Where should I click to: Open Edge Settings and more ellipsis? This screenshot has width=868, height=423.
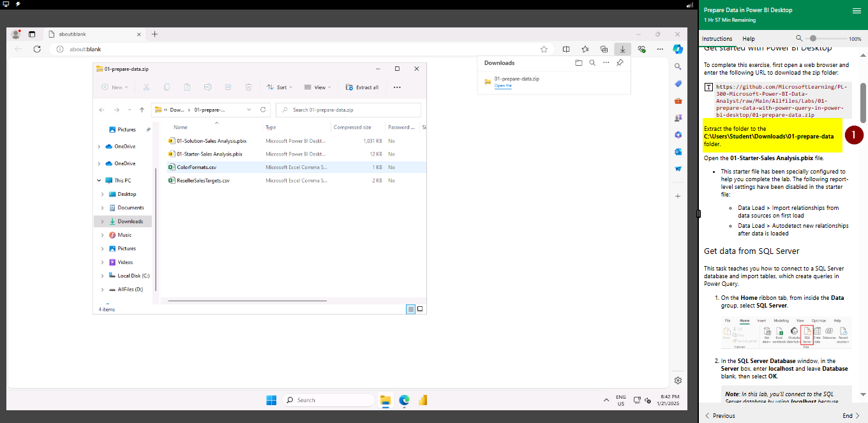(x=659, y=49)
